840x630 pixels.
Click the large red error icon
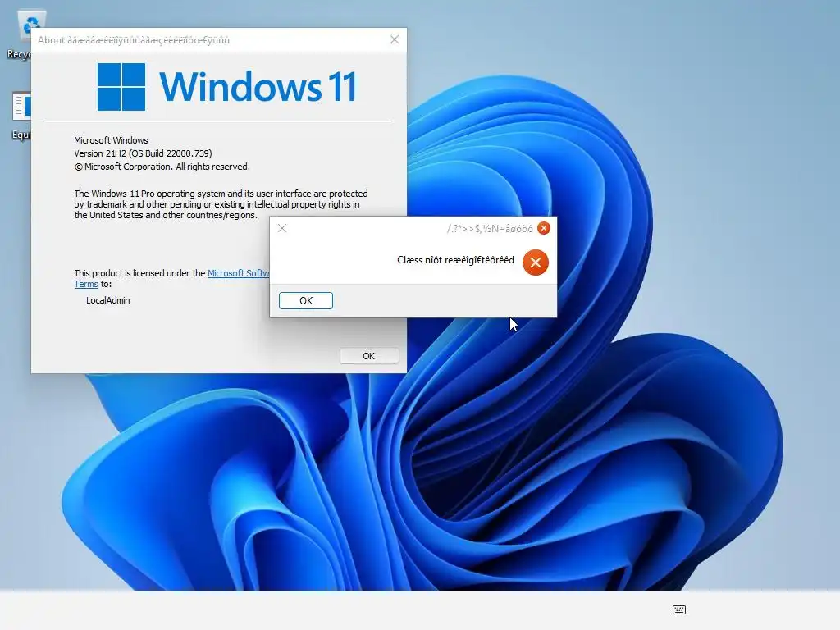[535, 262]
